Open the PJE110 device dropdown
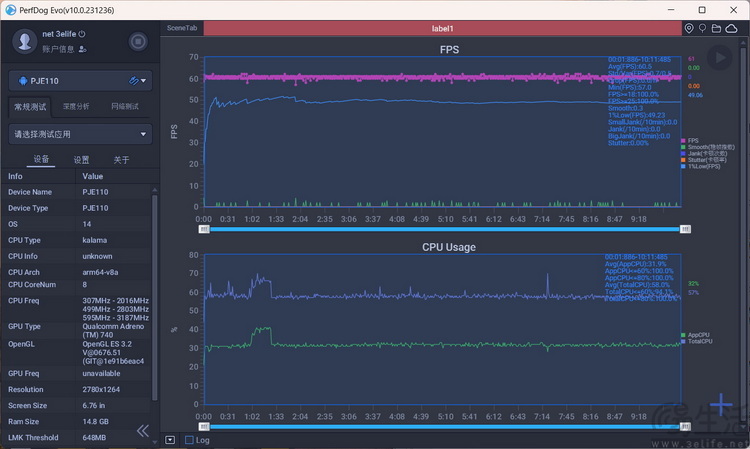 pos(80,81)
